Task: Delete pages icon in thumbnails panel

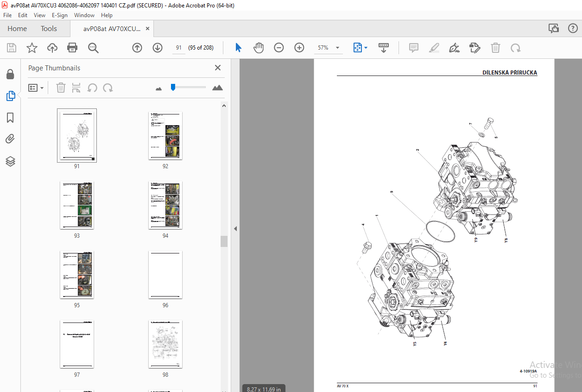Action: pos(61,88)
